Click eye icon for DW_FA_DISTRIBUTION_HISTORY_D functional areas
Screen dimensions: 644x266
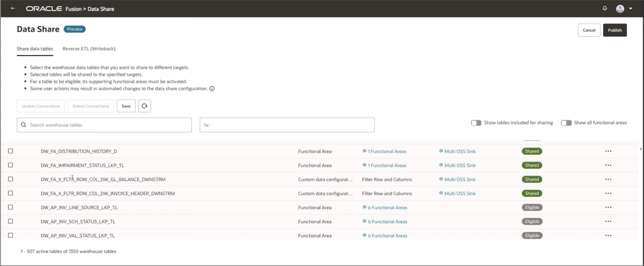364,151
